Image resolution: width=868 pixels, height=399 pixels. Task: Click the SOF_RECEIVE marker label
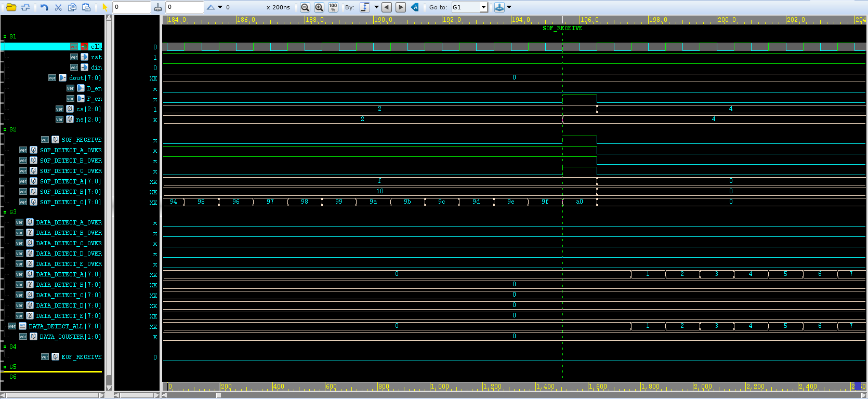tap(562, 29)
